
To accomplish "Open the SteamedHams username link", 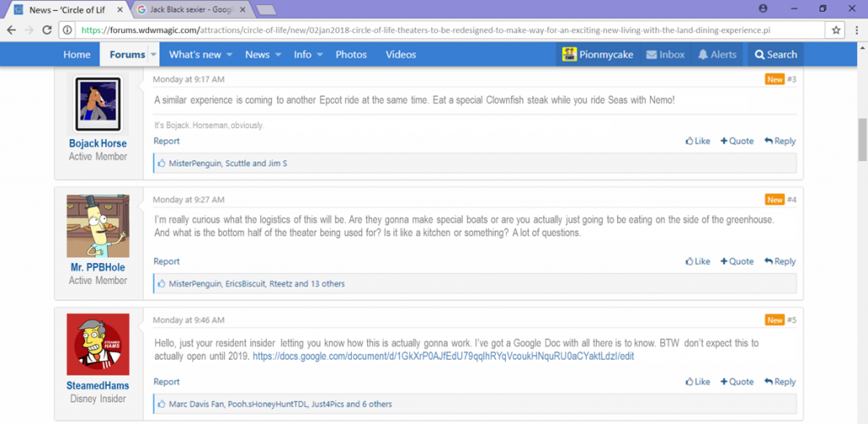I will [98, 386].
